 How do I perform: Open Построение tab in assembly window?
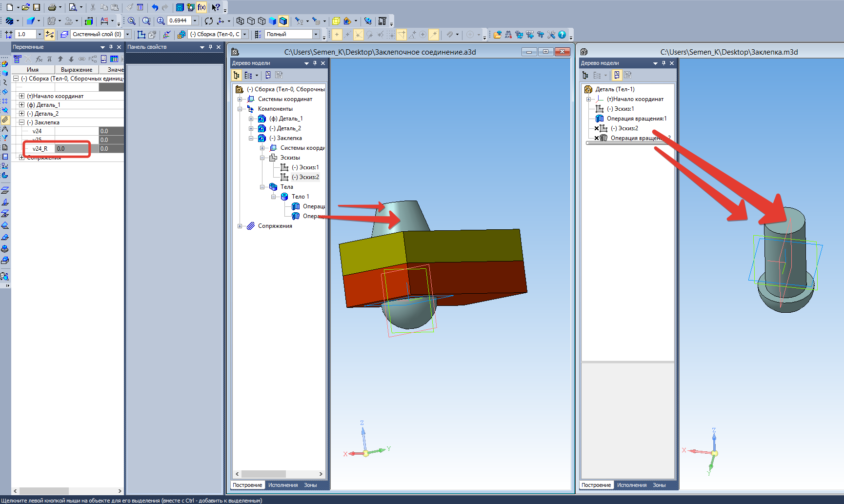pyautogui.click(x=247, y=485)
